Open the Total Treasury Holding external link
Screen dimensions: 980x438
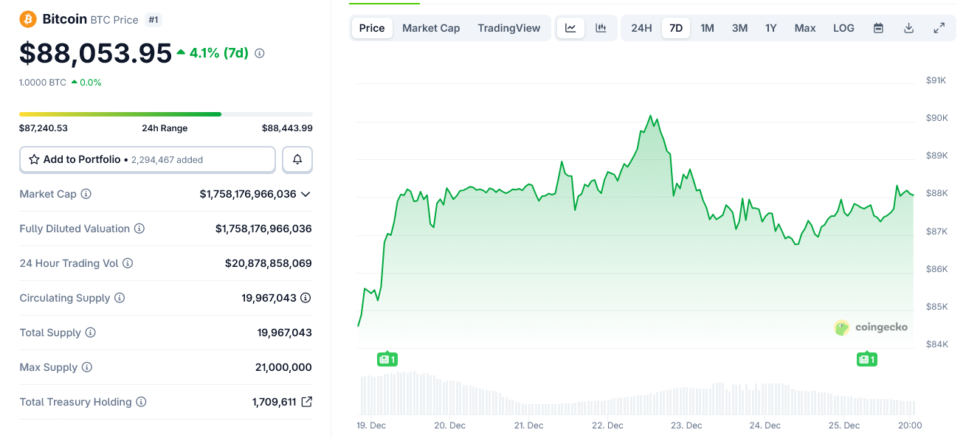pyautogui.click(x=307, y=402)
